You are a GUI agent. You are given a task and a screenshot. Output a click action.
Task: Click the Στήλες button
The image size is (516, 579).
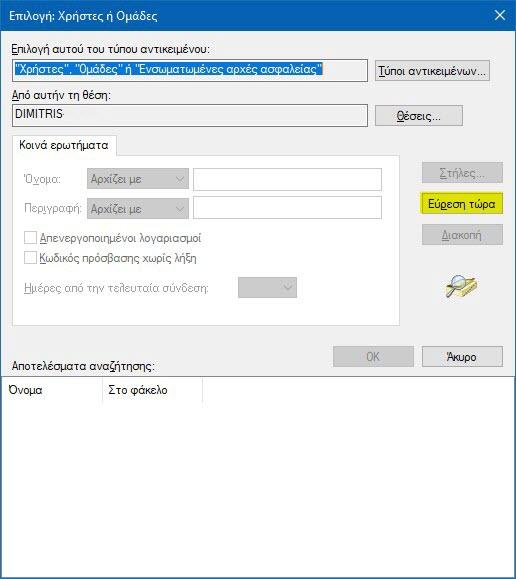pyautogui.click(x=462, y=172)
